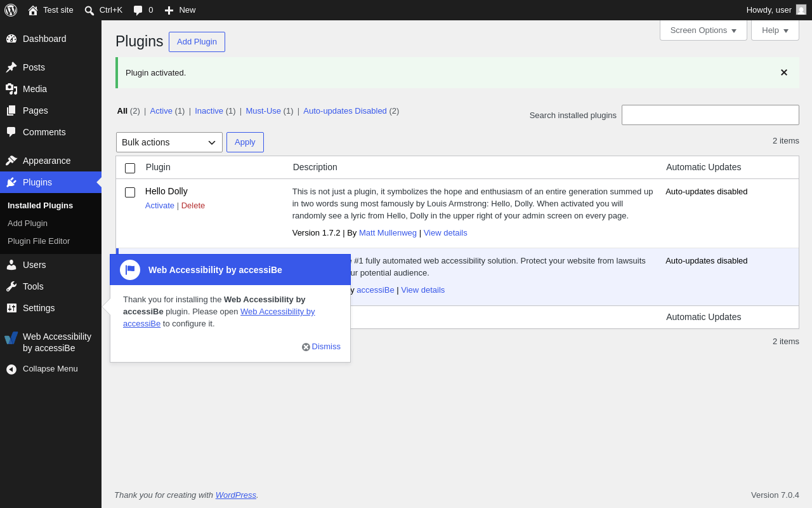Click the Pages icon in sidebar
This screenshot has height=508, width=812.
tap(11, 110)
